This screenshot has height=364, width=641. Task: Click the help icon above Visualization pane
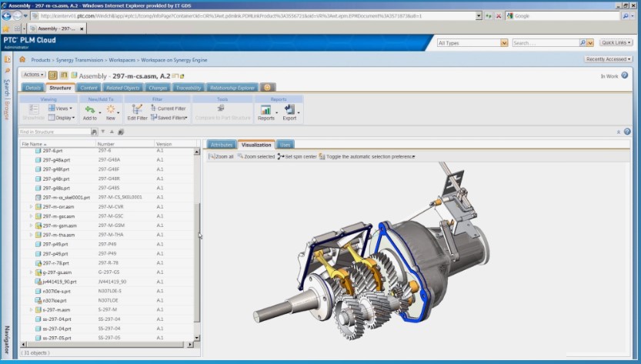pyautogui.click(x=627, y=132)
